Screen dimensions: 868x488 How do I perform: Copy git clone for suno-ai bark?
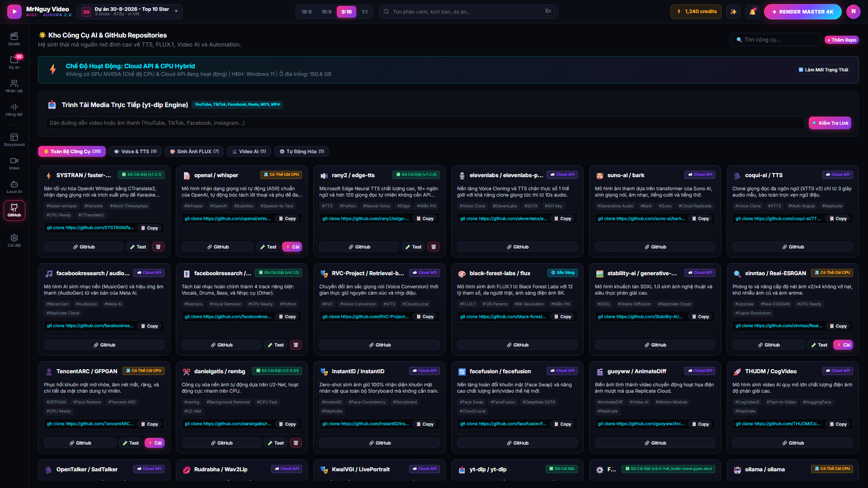tap(700, 219)
